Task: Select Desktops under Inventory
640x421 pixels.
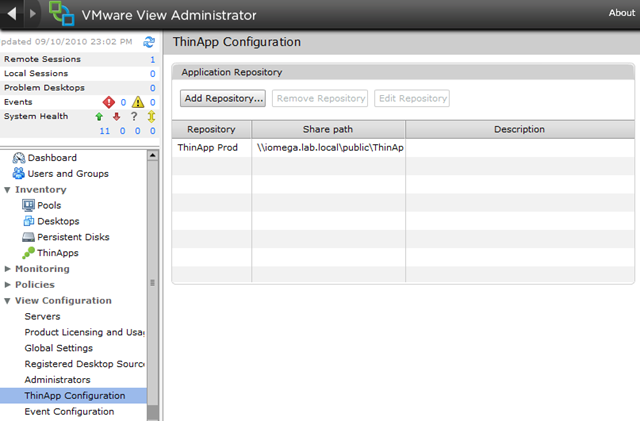Action: point(58,221)
